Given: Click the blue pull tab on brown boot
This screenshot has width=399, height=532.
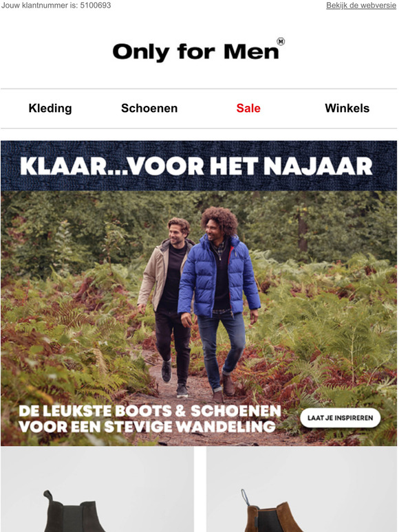Looking at the screenshot, I should [245, 498].
